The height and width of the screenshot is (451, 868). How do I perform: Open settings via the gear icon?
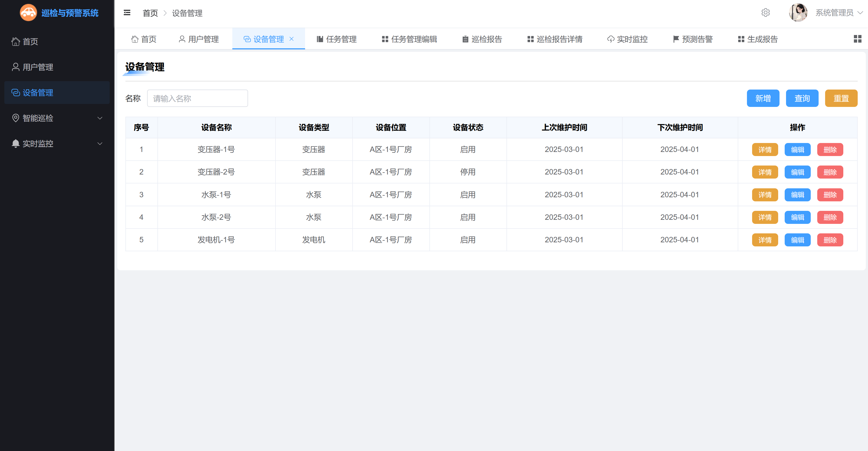(x=765, y=13)
